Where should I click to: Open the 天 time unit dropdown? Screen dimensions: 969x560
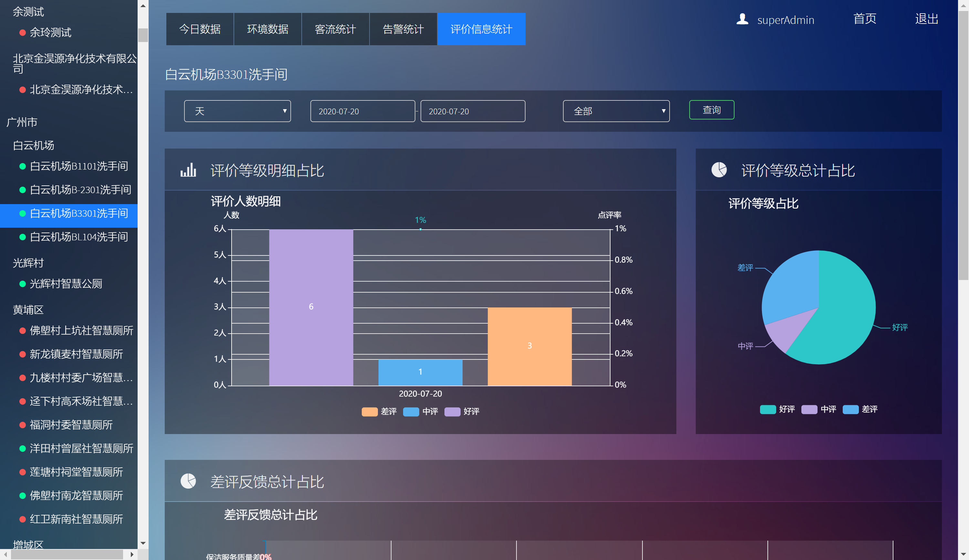pos(237,111)
